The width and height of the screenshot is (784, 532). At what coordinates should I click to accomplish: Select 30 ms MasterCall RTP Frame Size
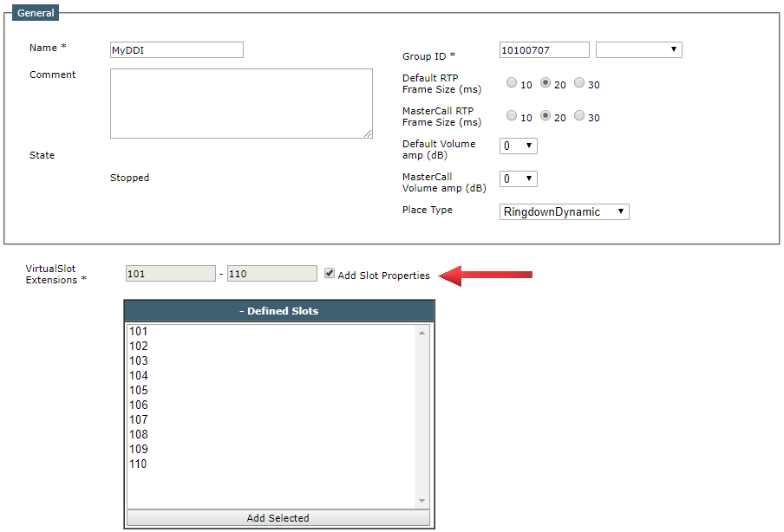pos(579,116)
